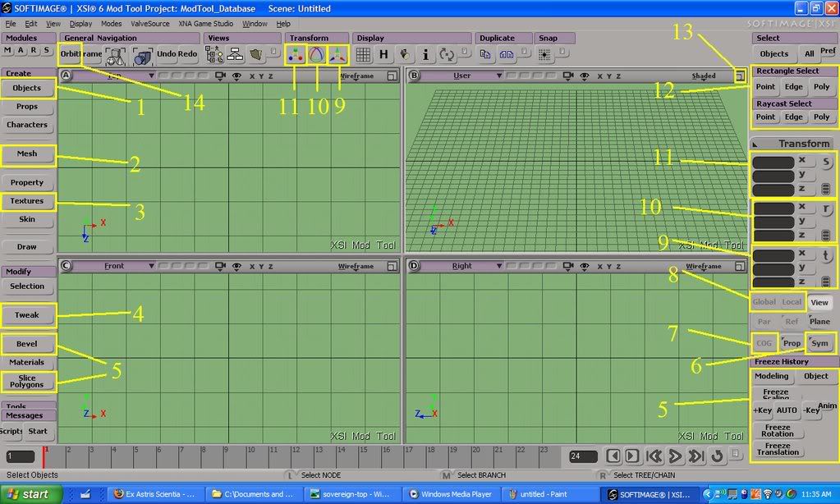Image resolution: width=840 pixels, height=504 pixels.
Task: Jump to the first frame
Action: pos(654,456)
